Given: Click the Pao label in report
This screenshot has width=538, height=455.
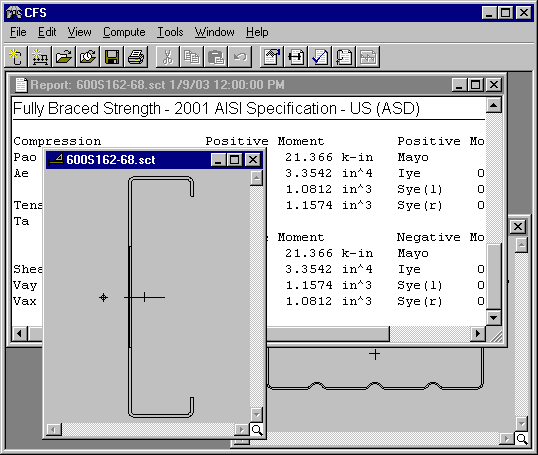Looking at the screenshot, I should 25,158.
